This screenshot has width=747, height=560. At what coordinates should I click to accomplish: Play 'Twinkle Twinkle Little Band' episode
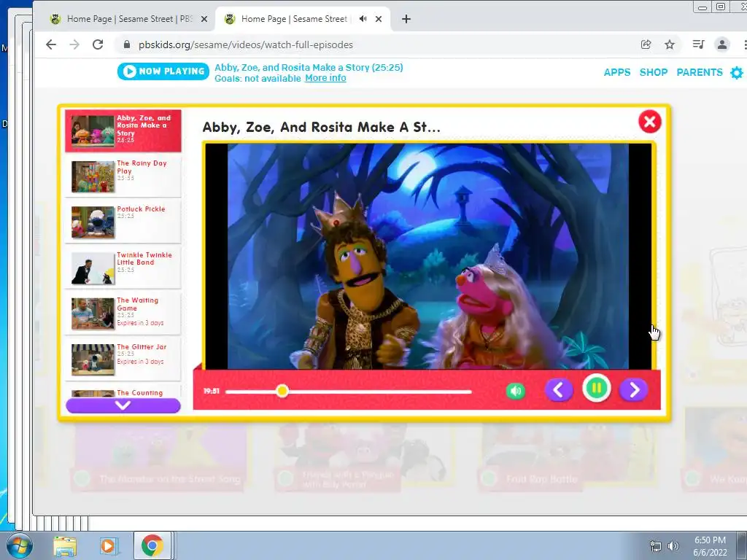(x=123, y=268)
